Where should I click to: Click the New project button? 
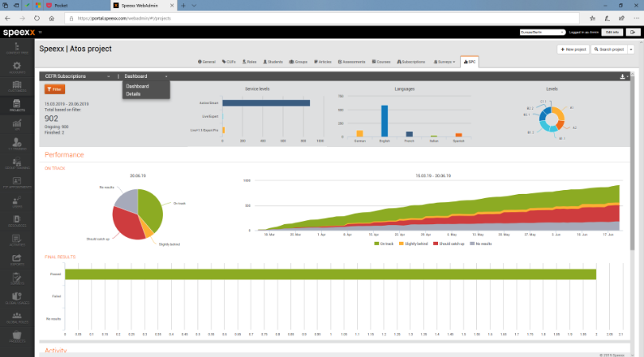(573, 49)
